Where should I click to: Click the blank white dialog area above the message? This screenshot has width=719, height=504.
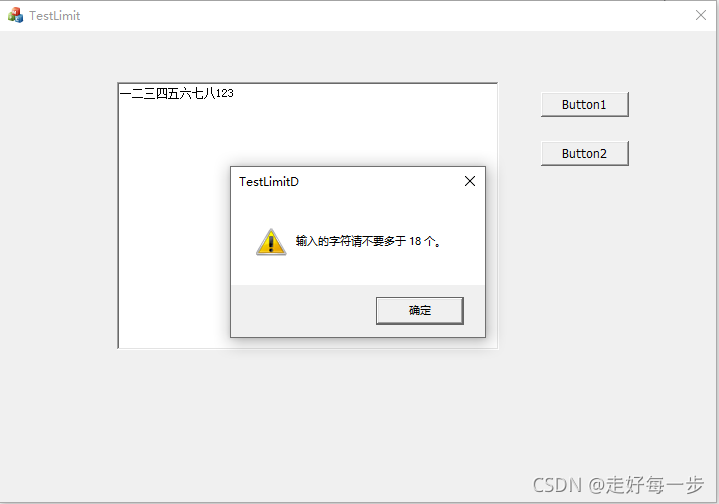[358, 211]
